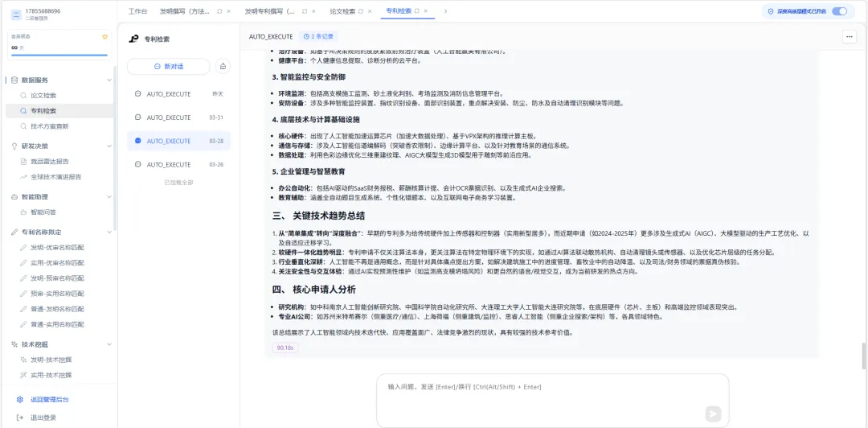This screenshot has height=428, width=868.
Task: Open 发明-优审名称匹配 sidebar item
Action: [58, 247]
